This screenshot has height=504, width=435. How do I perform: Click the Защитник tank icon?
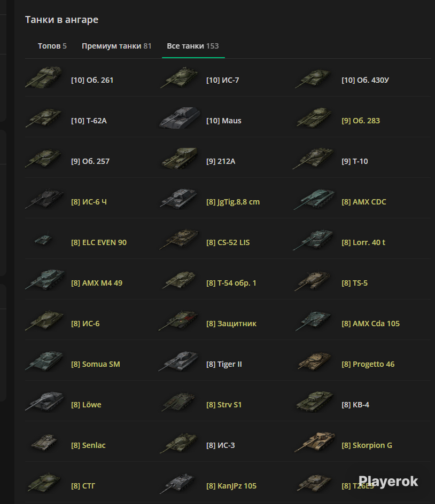pos(179,320)
